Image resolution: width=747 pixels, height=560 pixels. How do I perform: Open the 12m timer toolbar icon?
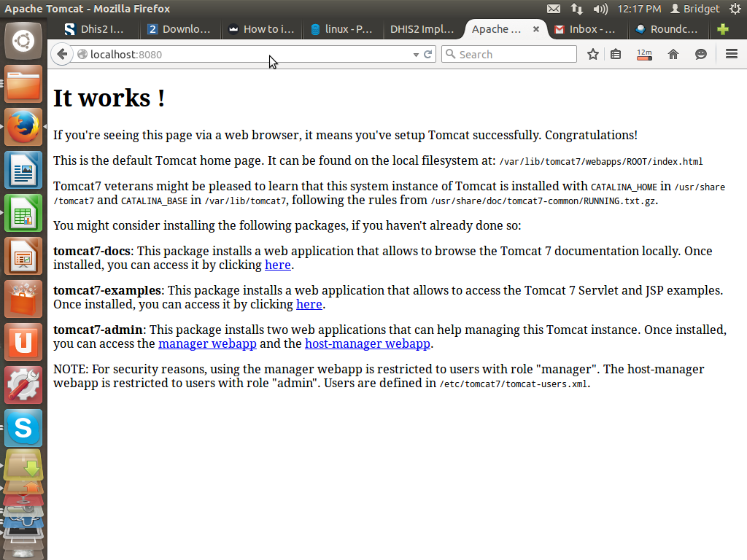(x=644, y=54)
